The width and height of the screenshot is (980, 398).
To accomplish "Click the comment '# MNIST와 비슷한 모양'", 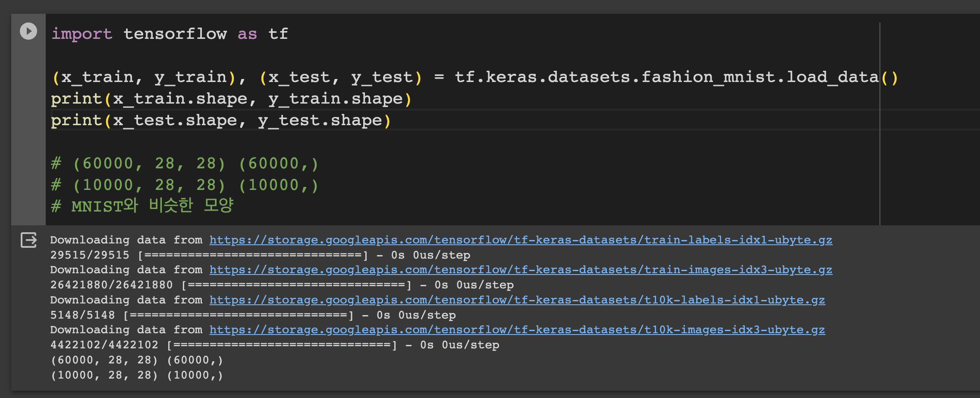I will click(142, 206).
